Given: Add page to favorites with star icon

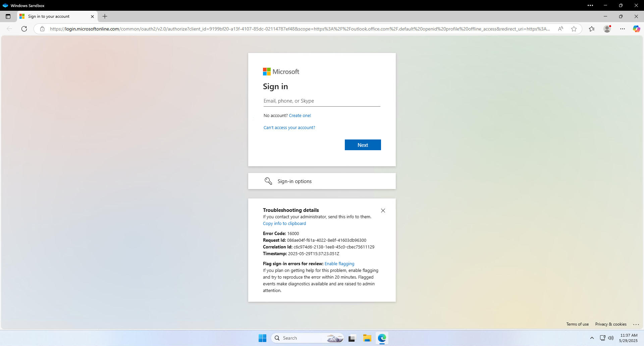Looking at the screenshot, I should pyautogui.click(x=574, y=29).
